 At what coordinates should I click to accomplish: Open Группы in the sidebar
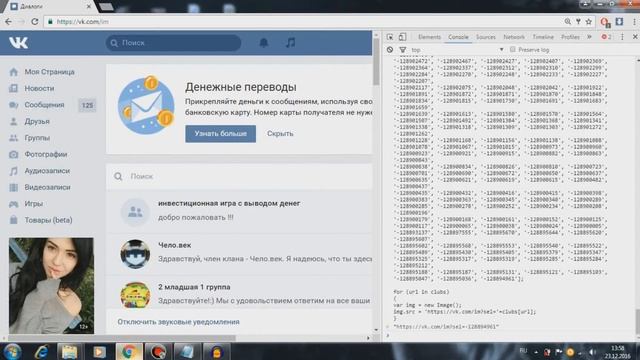coord(37,138)
